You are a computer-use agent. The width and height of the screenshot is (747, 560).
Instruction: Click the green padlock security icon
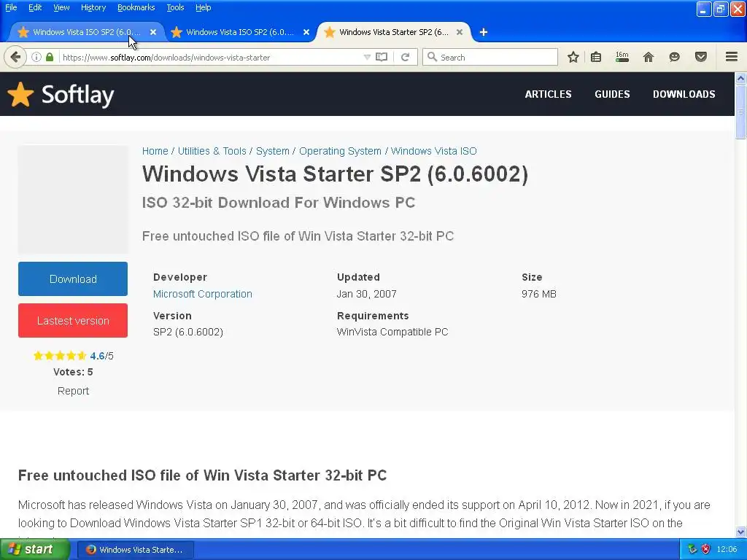50,57
